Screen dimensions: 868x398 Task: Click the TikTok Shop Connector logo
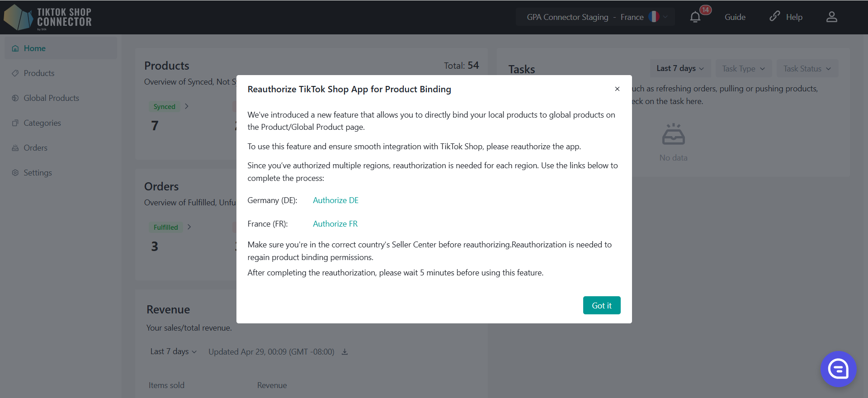click(x=48, y=17)
